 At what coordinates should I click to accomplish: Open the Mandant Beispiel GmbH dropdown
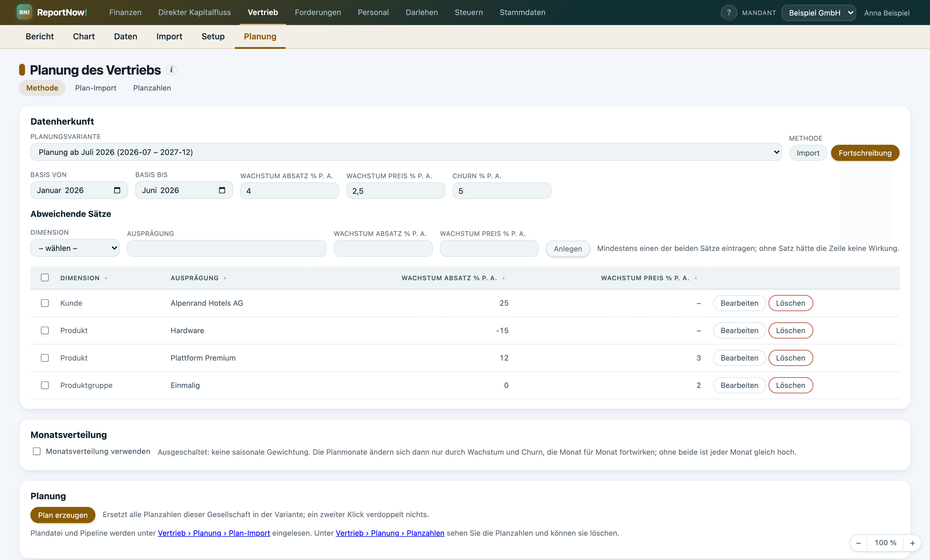pyautogui.click(x=818, y=13)
